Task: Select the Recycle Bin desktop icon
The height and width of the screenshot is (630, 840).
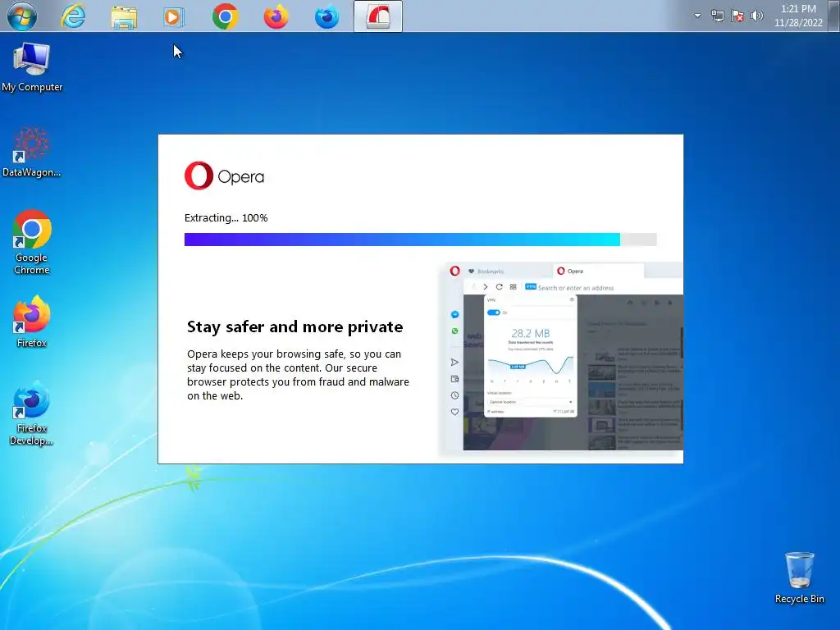Action: 799,578
